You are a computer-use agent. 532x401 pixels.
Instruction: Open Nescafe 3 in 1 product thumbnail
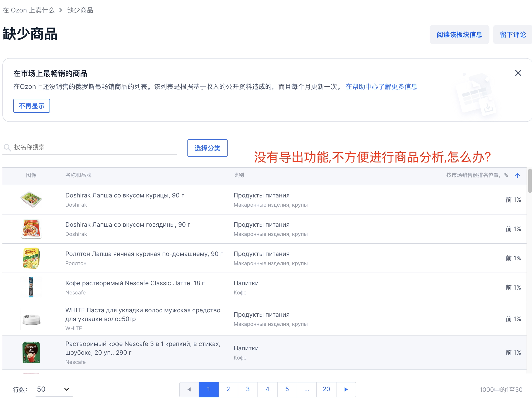coord(31,352)
